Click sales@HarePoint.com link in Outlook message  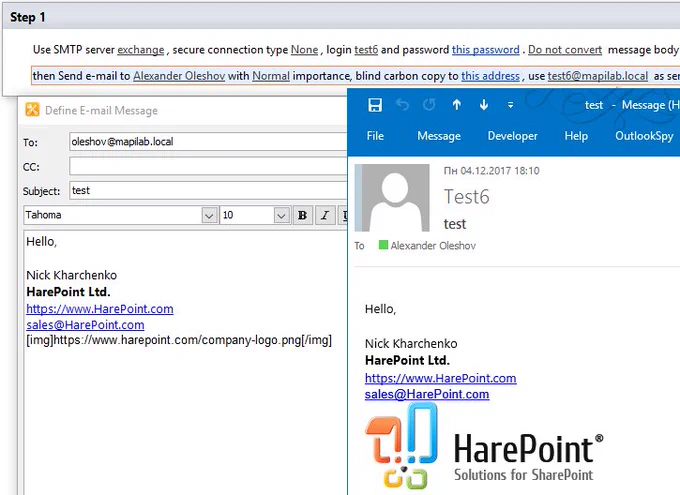point(427,394)
